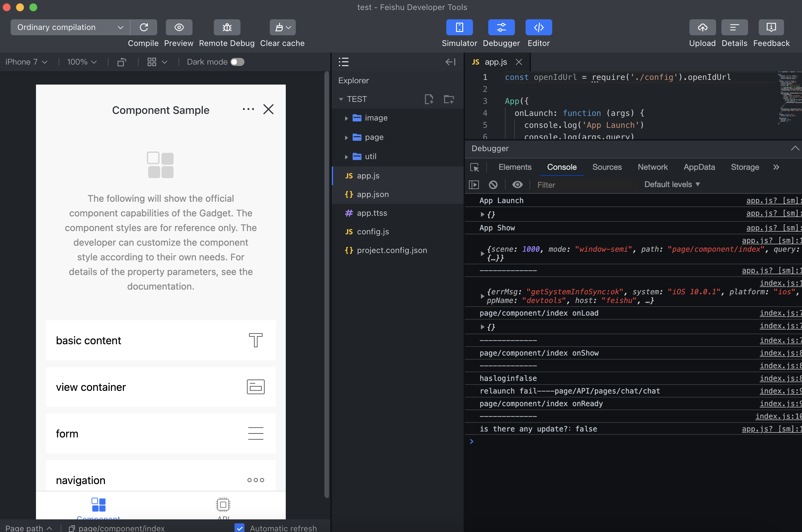Viewport: 802px width, 532px height.
Task: Switch to the Console tab
Action: 562,167
